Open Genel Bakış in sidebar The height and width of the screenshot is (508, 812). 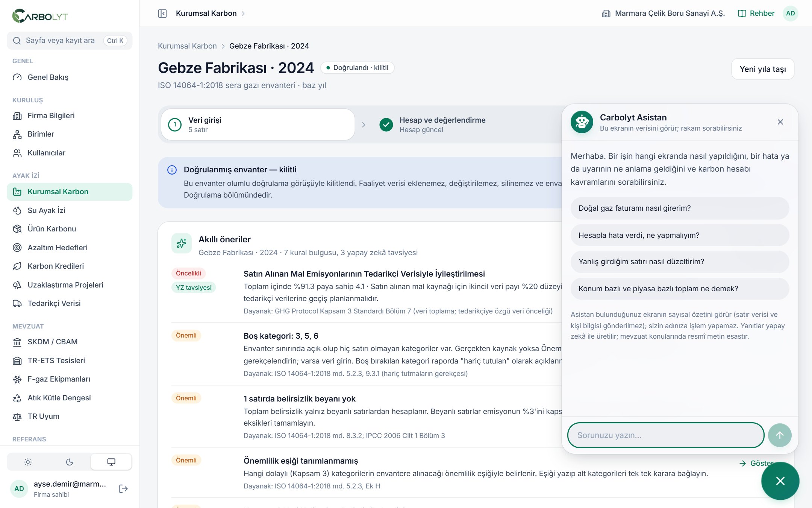70,77
